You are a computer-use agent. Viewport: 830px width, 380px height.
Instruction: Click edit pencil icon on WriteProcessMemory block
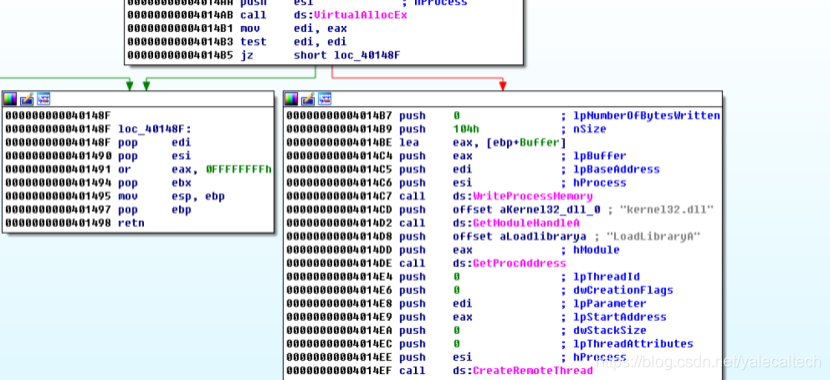click(308, 98)
